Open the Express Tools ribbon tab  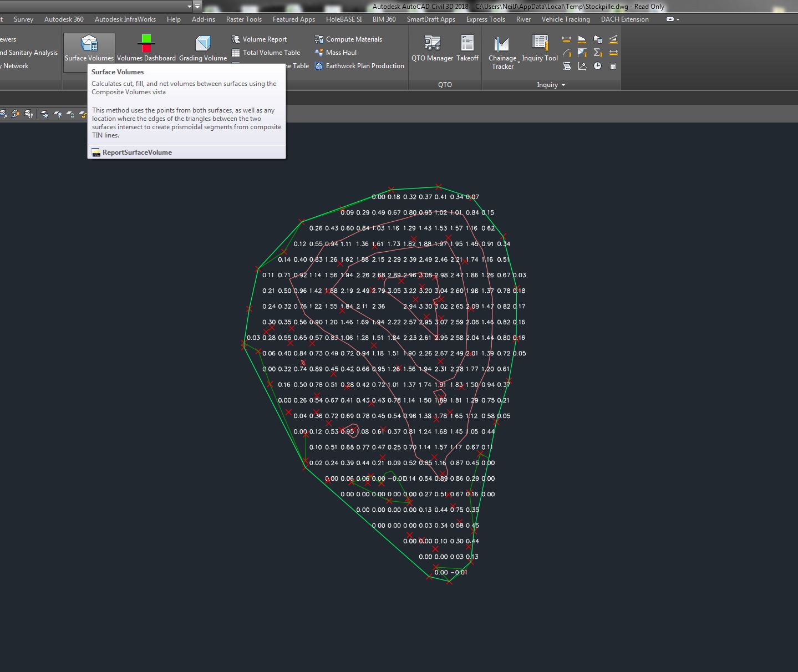click(485, 19)
